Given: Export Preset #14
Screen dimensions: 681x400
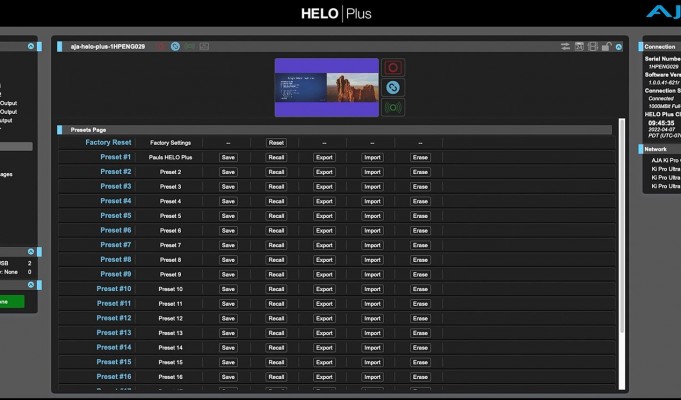Looking at the screenshot, I should [324, 347].
